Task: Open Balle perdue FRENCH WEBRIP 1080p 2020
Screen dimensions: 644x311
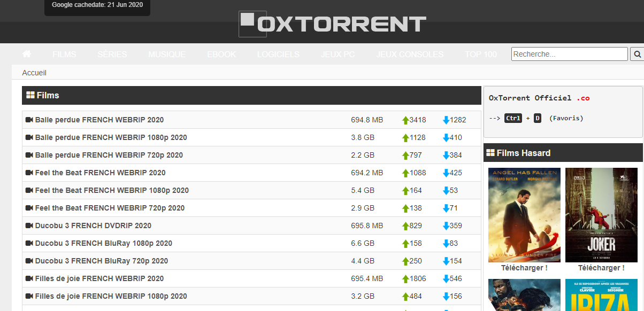Action: [111, 137]
